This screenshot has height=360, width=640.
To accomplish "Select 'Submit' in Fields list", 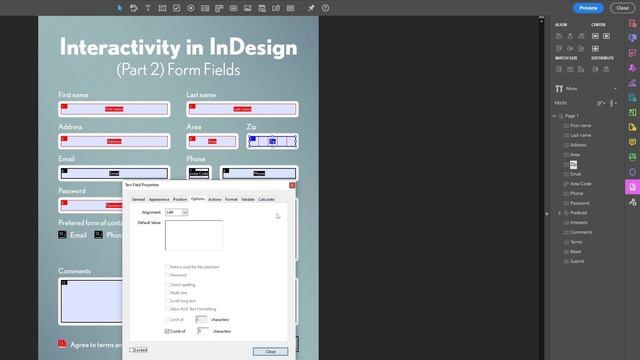I will coord(577,261).
